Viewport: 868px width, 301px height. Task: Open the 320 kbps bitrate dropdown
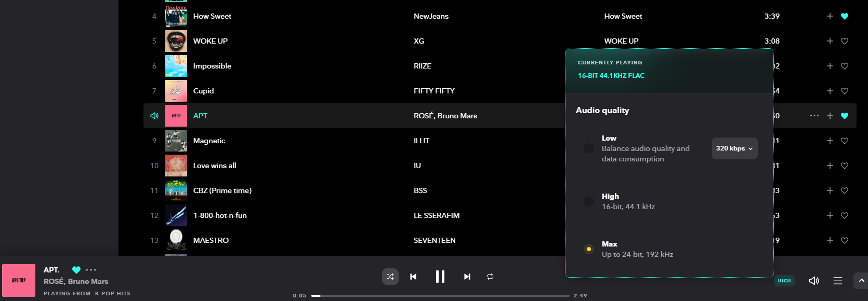click(x=734, y=148)
